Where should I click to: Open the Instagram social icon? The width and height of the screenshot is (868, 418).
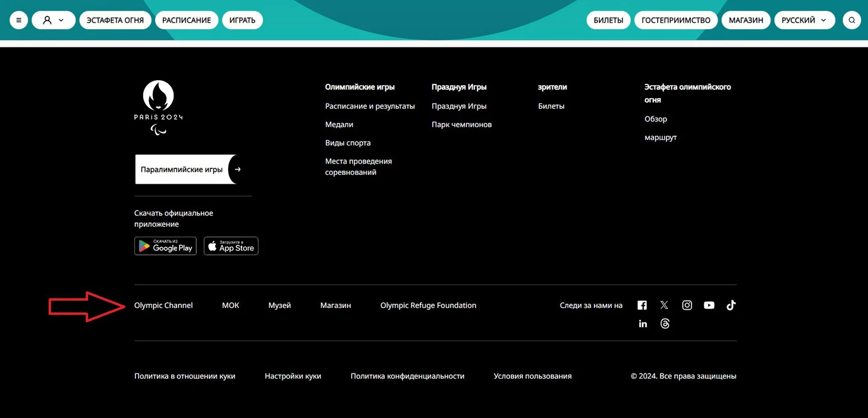click(x=687, y=305)
